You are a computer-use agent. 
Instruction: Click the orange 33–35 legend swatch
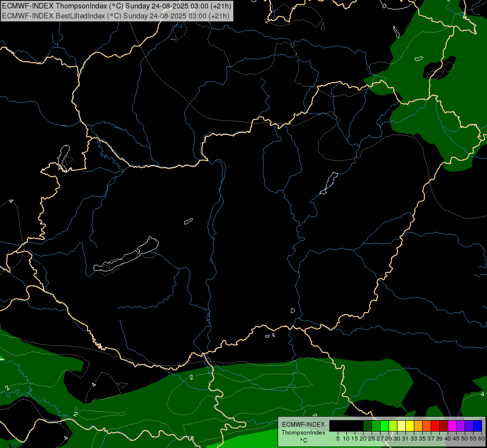coord(418,426)
